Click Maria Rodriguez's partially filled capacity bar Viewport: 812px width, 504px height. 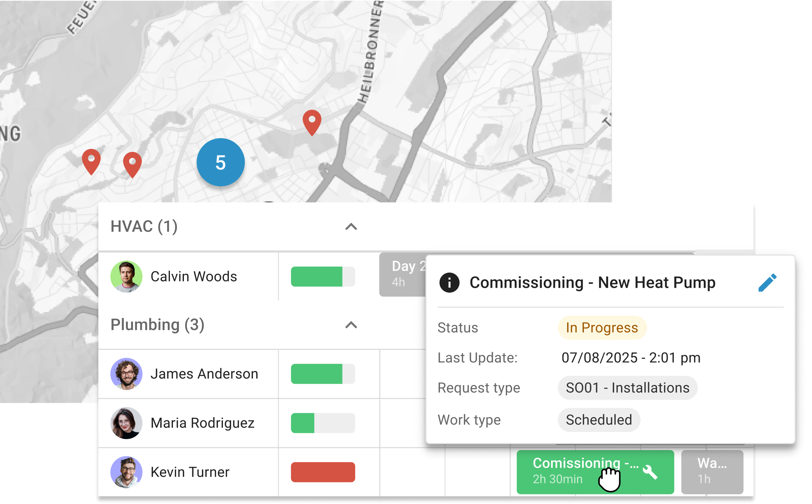pos(323,423)
